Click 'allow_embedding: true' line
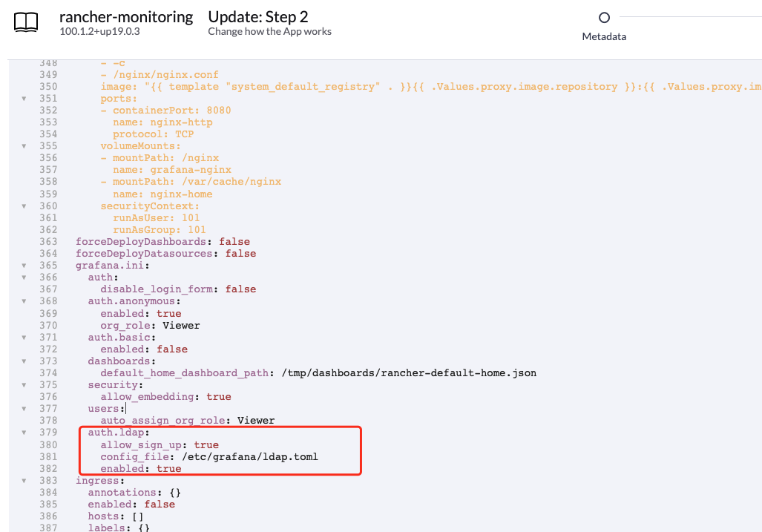The width and height of the screenshot is (762, 532). (x=165, y=397)
